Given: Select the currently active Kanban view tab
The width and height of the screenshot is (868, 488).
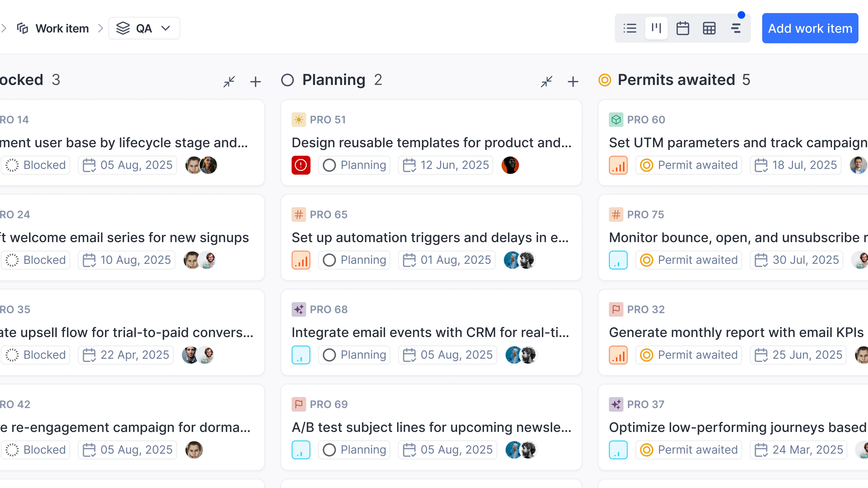Looking at the screenshot, I should click(656, 28).
